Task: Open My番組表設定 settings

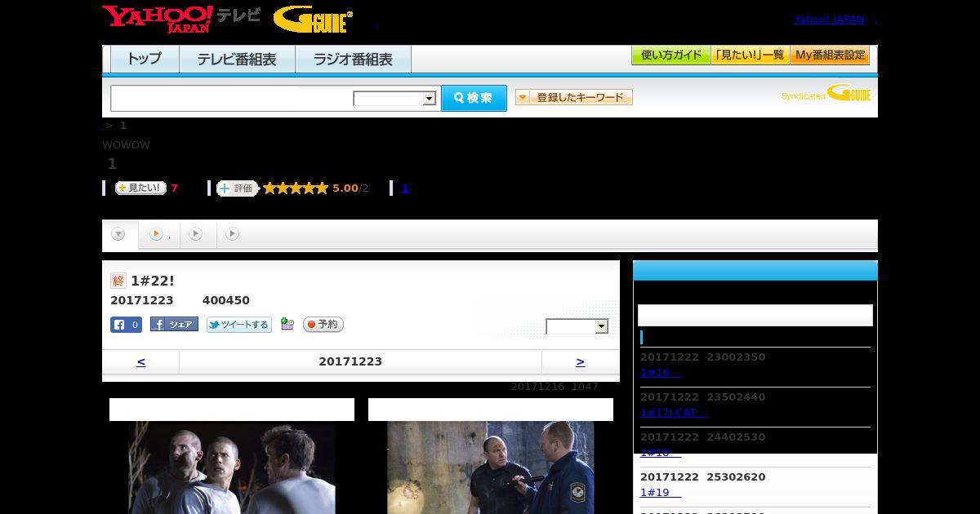Action: 830,55
